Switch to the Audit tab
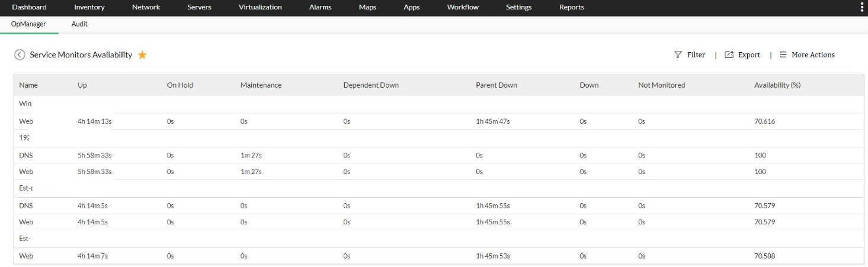This screenshot has width=868, height=267. [x=79, y=24]
